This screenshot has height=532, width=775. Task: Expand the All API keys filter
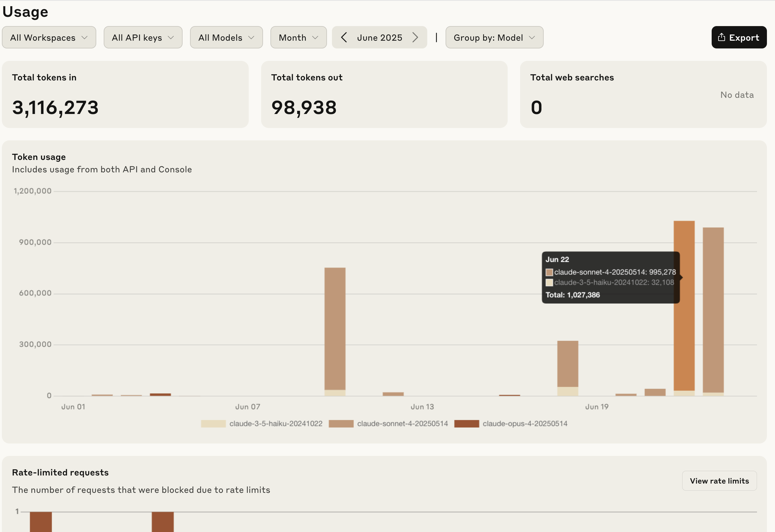tap(143, 37)
